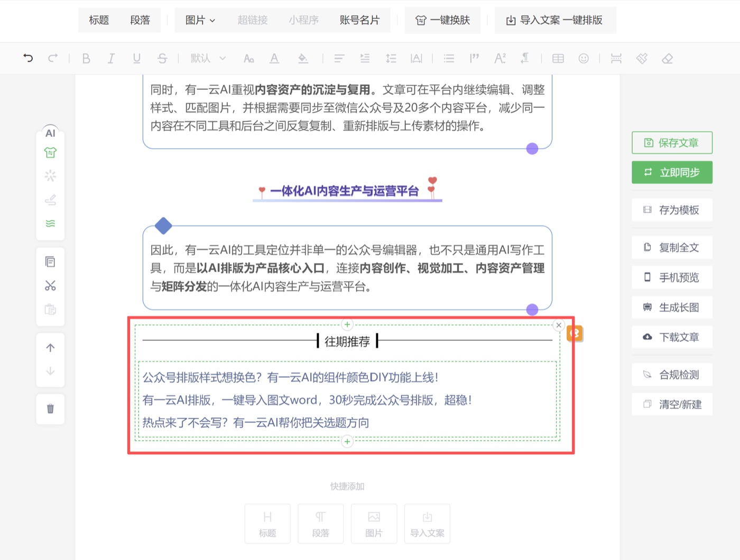Viewport: 740px width, 560px height.
Task: Apply superscript formatting
Action: point(500,58)
